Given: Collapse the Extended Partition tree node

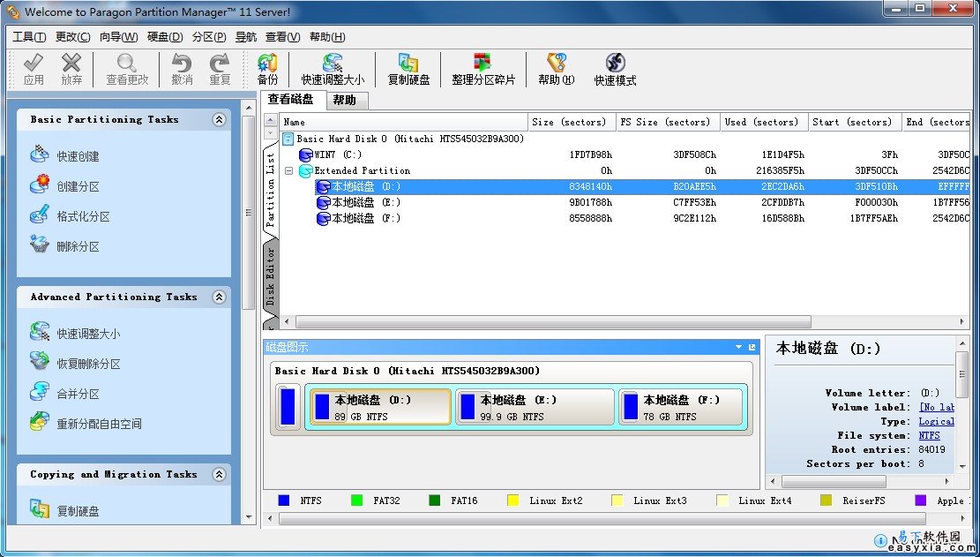Looking at the screenshot, I should (288, 170).
